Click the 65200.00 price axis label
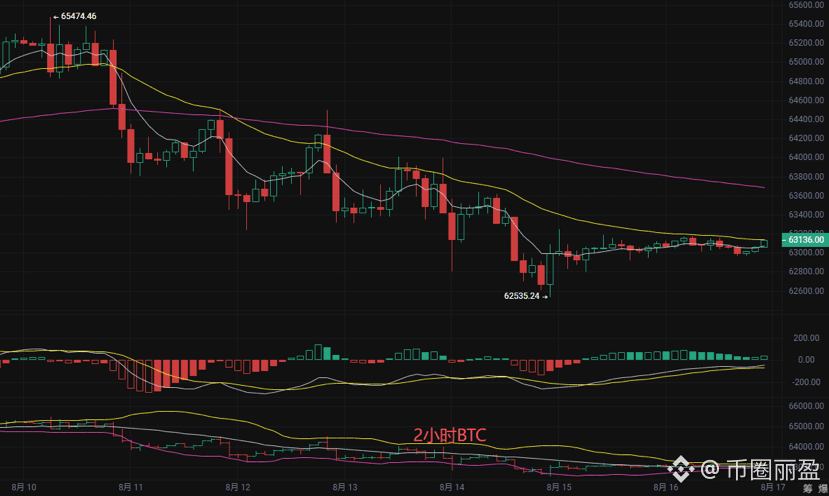 pyautogui.click(x=806, y=43)
